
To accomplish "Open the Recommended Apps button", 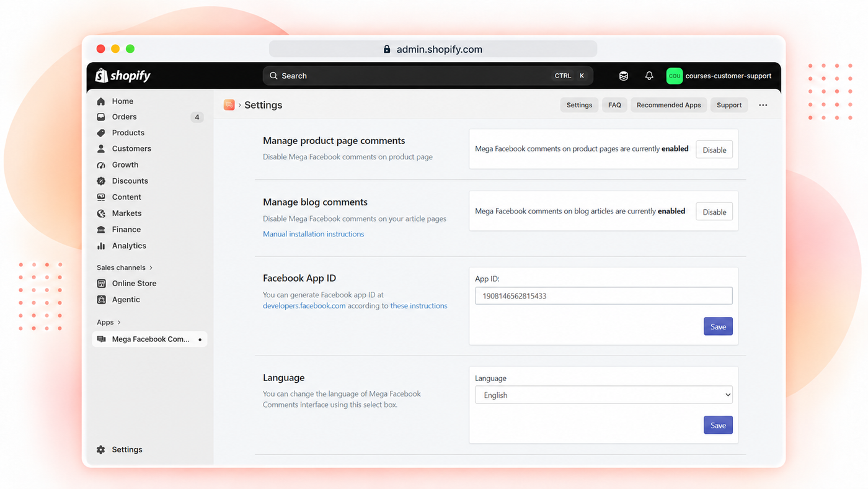I will 669,105.
